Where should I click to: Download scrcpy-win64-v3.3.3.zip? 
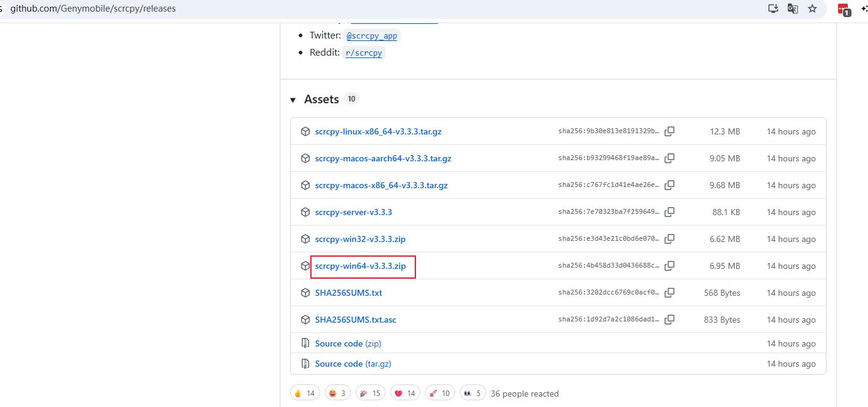pyautogui.click(x=360, y=266)
